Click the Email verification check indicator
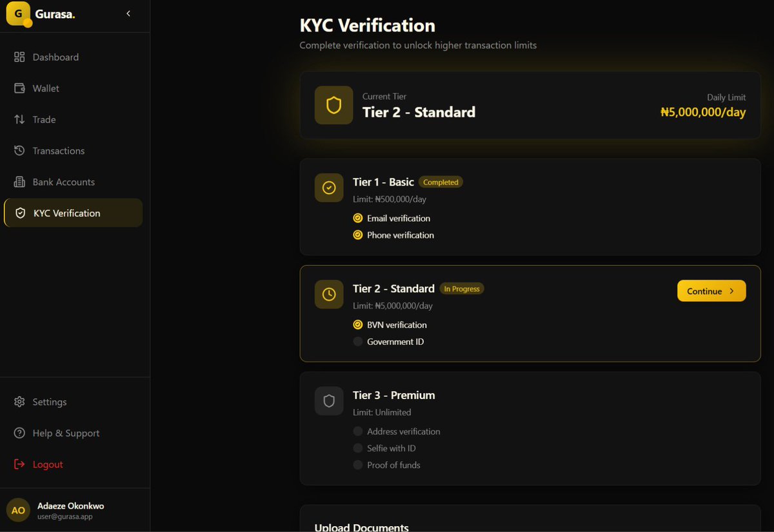This screenshot has width=774, height=532. click(x=358, y=218)
